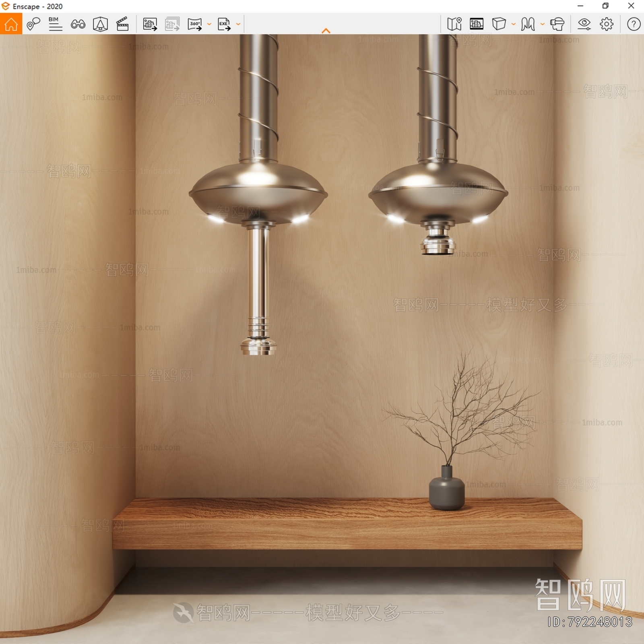The image size is (644, 644).
Task: Expand the wings navigation dropdown arrow
Action: click(543, 24)
